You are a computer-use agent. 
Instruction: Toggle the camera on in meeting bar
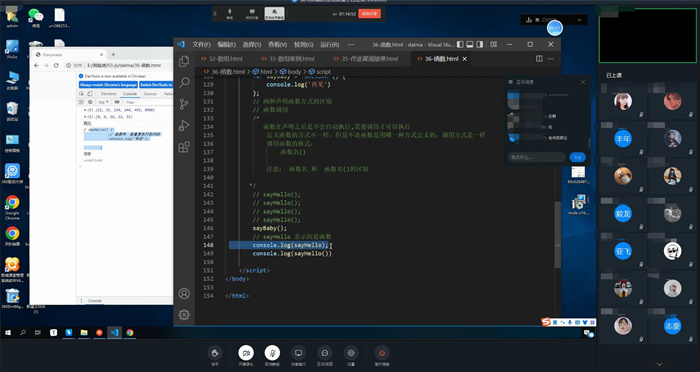246,353
